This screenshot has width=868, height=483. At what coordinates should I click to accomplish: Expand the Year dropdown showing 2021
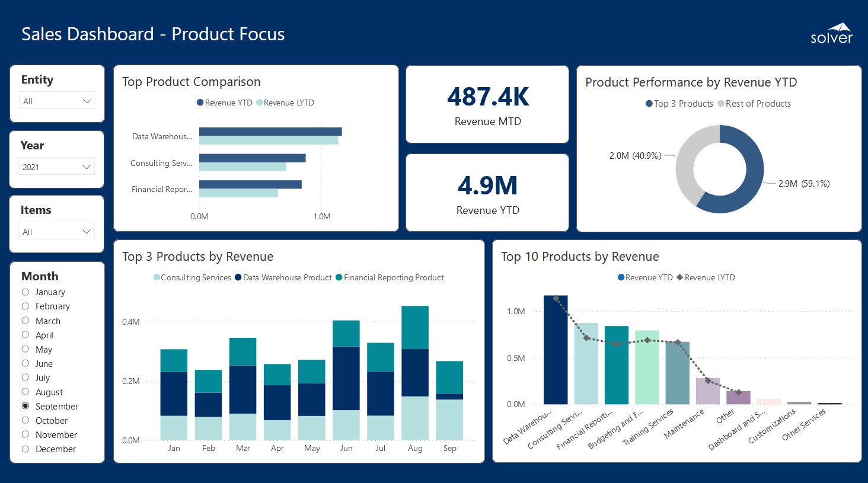tap(57, 167)
